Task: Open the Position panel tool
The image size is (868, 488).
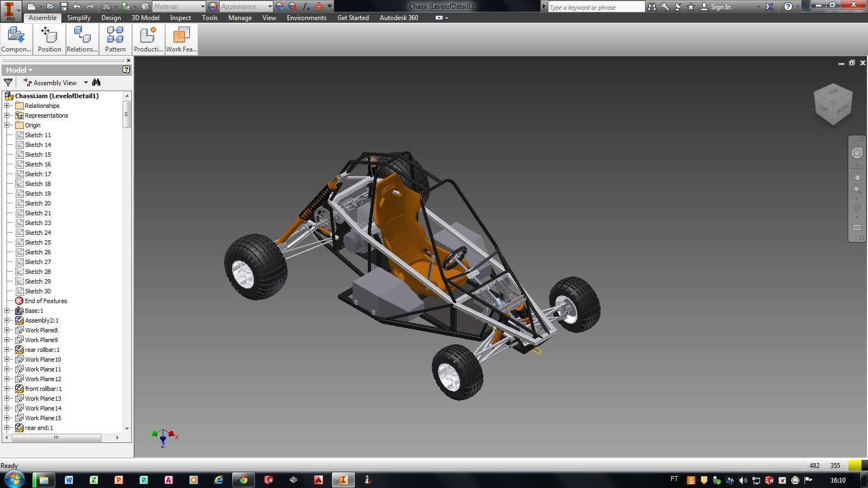Action: [x=49, y=40]
